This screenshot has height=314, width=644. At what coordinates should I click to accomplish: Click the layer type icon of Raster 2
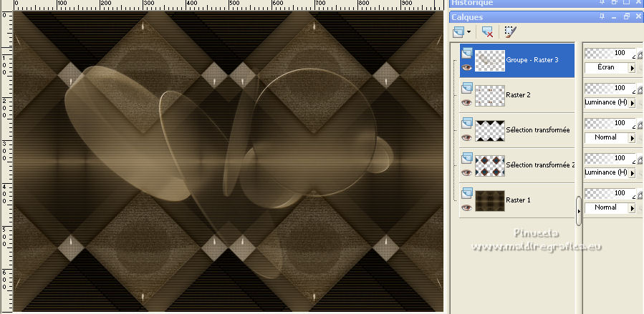pyautogui.click(x=466, y=88)
